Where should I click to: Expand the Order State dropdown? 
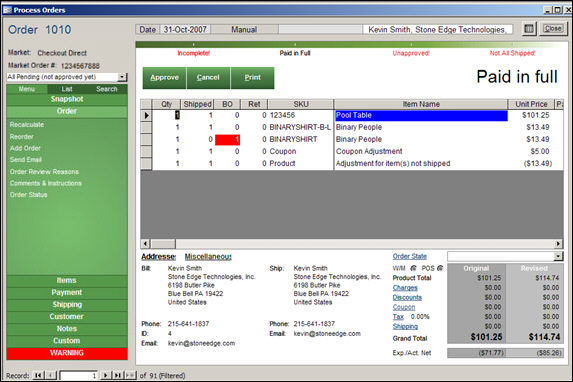click(x=558, y=256)
